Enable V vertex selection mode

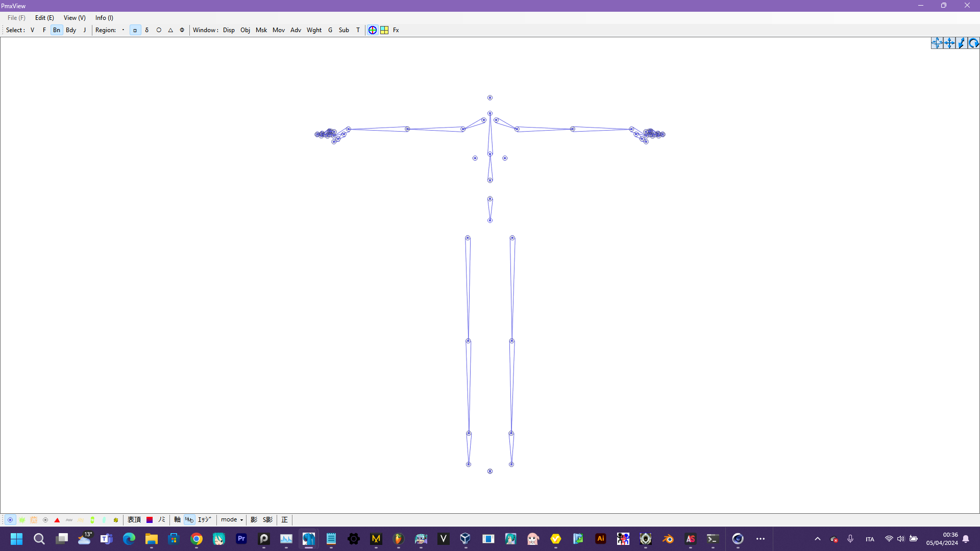tap(32, 30)
